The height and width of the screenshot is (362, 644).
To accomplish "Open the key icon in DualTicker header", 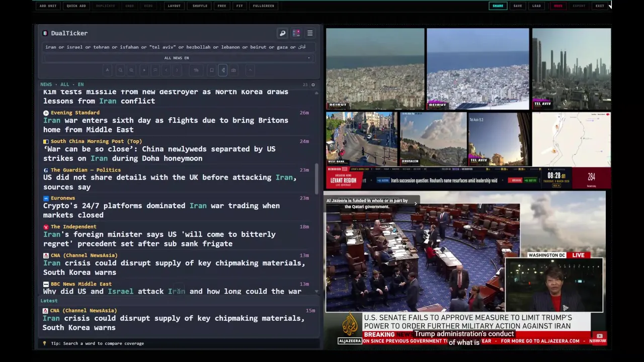I will 282,33.
